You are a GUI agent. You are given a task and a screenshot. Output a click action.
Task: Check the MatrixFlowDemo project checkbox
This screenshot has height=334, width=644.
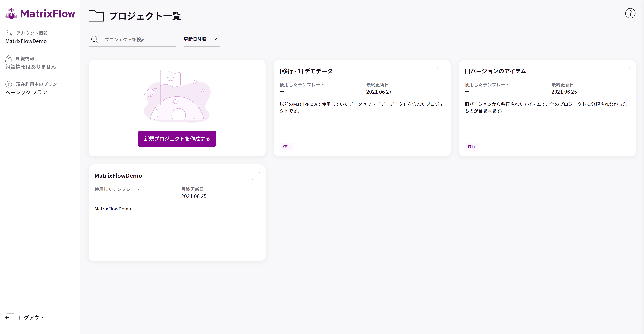255,176
